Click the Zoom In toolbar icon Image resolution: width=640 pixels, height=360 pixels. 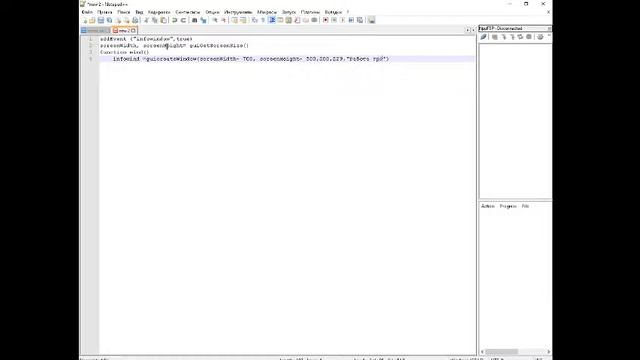(216, 20)
